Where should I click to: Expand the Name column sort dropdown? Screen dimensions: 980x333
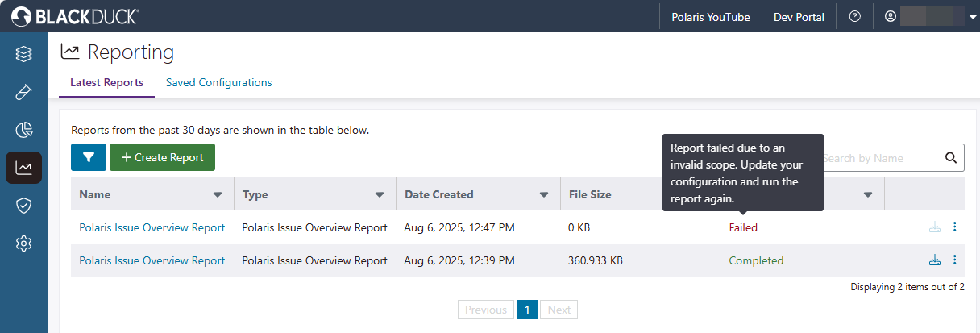point(218,194)
